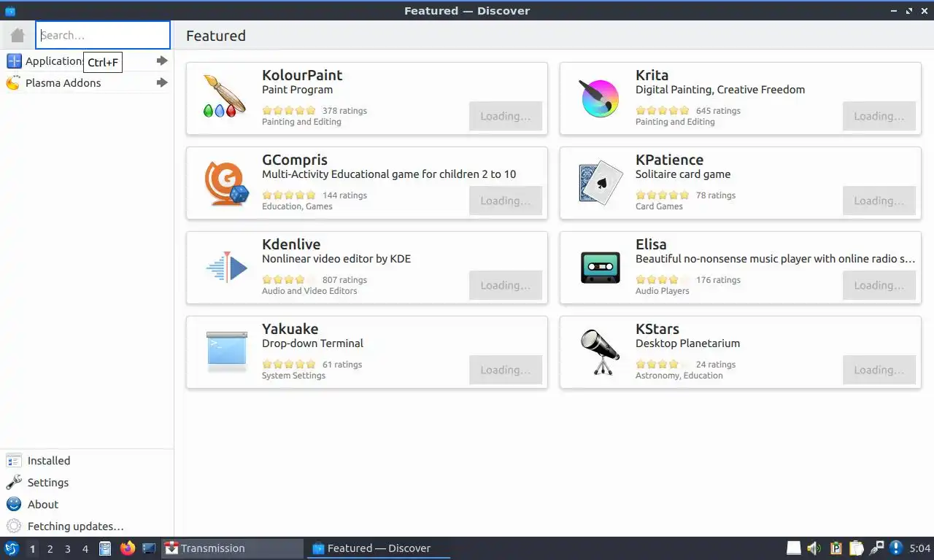
Task: Click Kdenlive's 807 ratings stars
Action: tap(289, 280)
